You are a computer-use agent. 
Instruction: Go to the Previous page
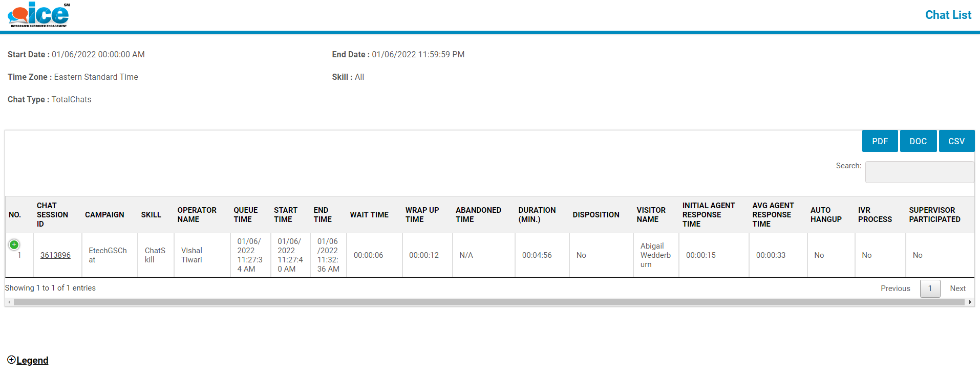pos(895,288)
